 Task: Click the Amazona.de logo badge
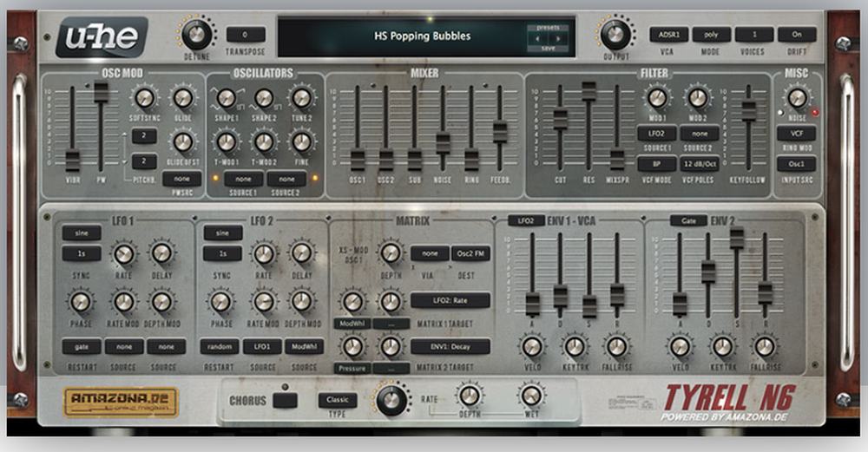click(x=121, y=403)
